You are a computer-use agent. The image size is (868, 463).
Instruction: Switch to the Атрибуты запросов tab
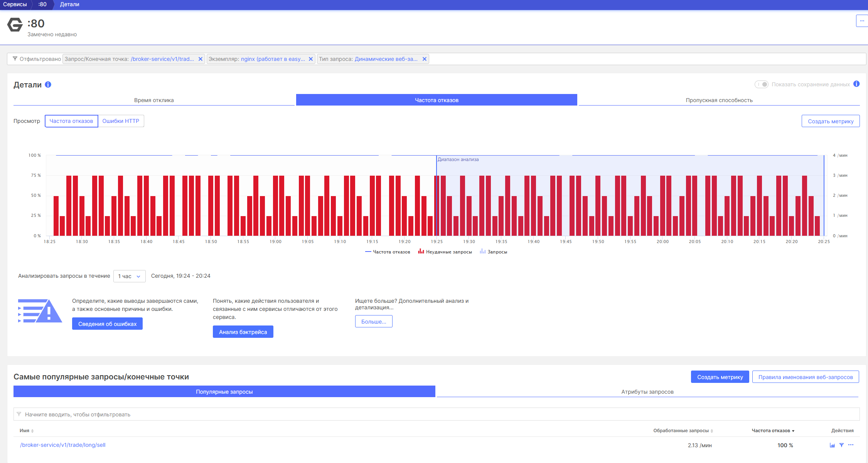(x=647, y=392)
